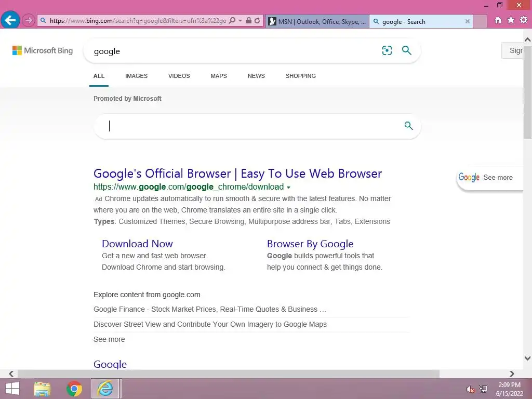Switch to the NEWS tab
Viewport: 532px width, 399px height.
click(x=256, y=76)
